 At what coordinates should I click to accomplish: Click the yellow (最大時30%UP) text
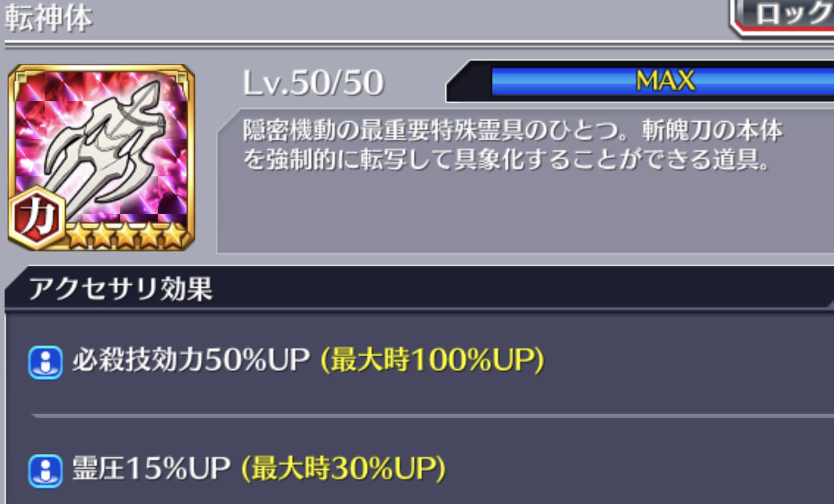pos(344,469)
